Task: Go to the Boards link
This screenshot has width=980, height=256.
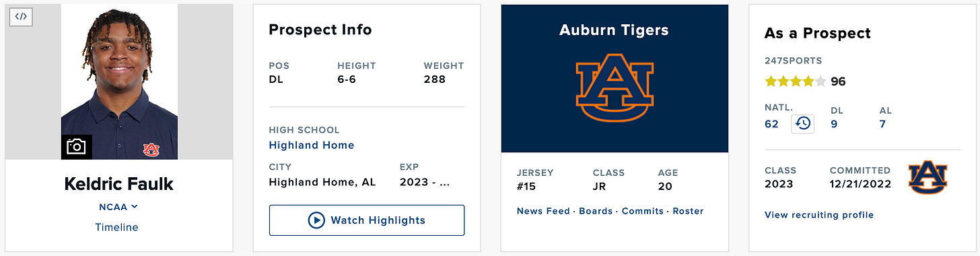Action: (596, 211)
